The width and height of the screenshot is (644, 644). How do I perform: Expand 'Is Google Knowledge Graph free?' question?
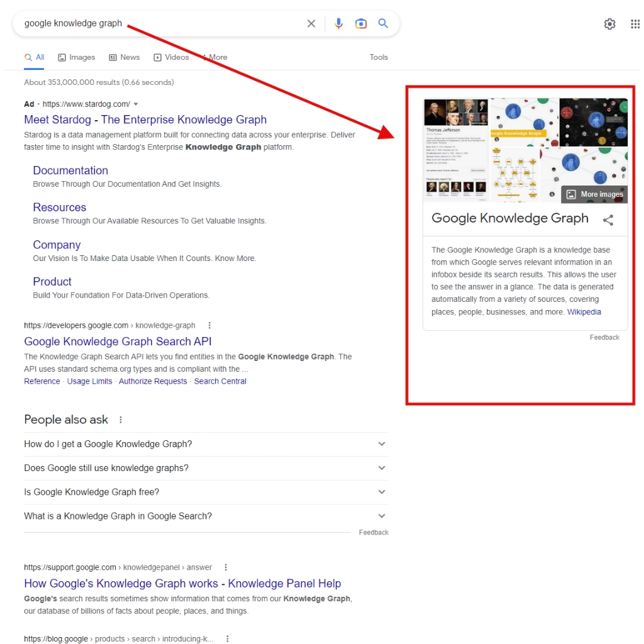pos(206,492)
